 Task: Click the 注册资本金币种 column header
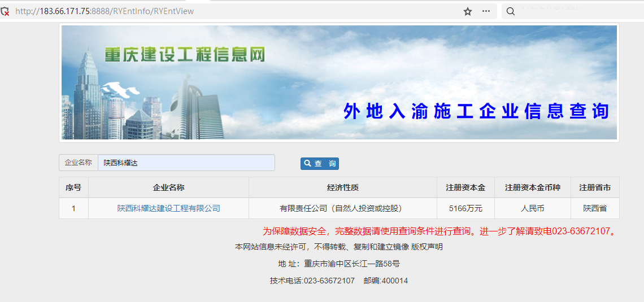tap(533, 187)
